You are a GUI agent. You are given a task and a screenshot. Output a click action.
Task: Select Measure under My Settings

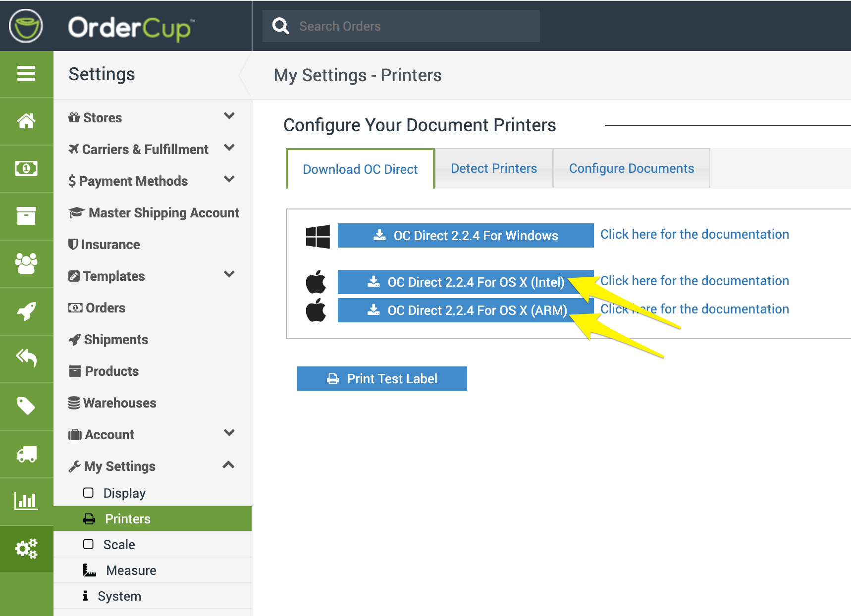pos(153,570)
